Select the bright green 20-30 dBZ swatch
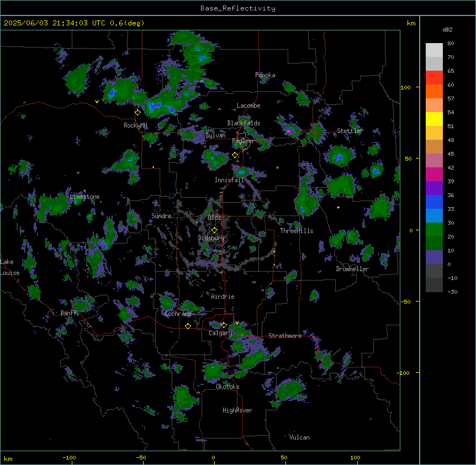The image size is (476, 465). click(x=434, y=230)
